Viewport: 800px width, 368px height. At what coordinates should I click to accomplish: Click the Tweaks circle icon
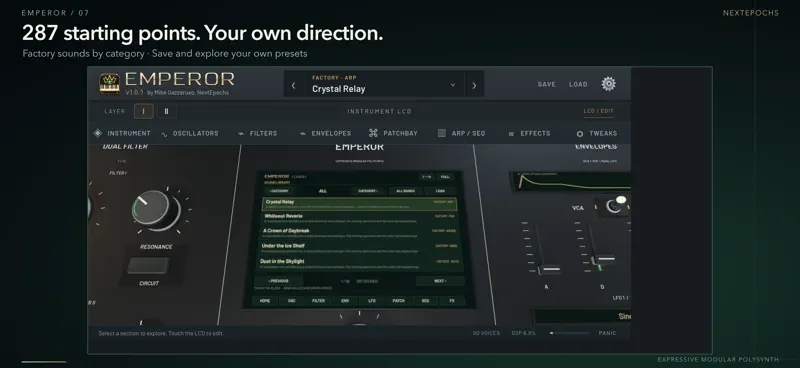click(x=580, y=134)
